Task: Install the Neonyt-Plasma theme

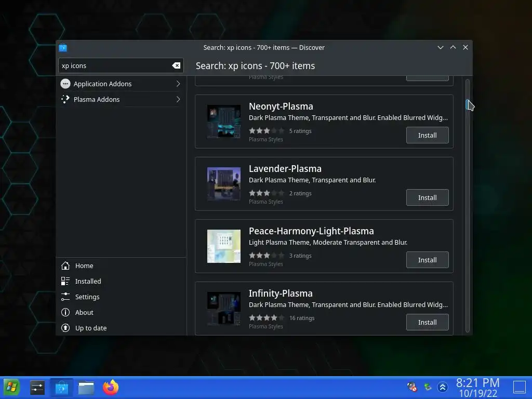Action: tap(427, 136)
